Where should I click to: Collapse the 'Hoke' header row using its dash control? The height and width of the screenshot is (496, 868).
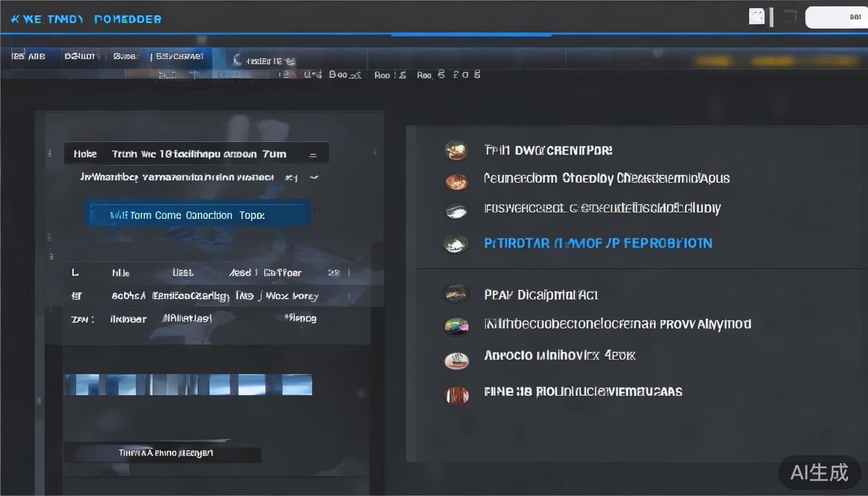tap(313, 155)
